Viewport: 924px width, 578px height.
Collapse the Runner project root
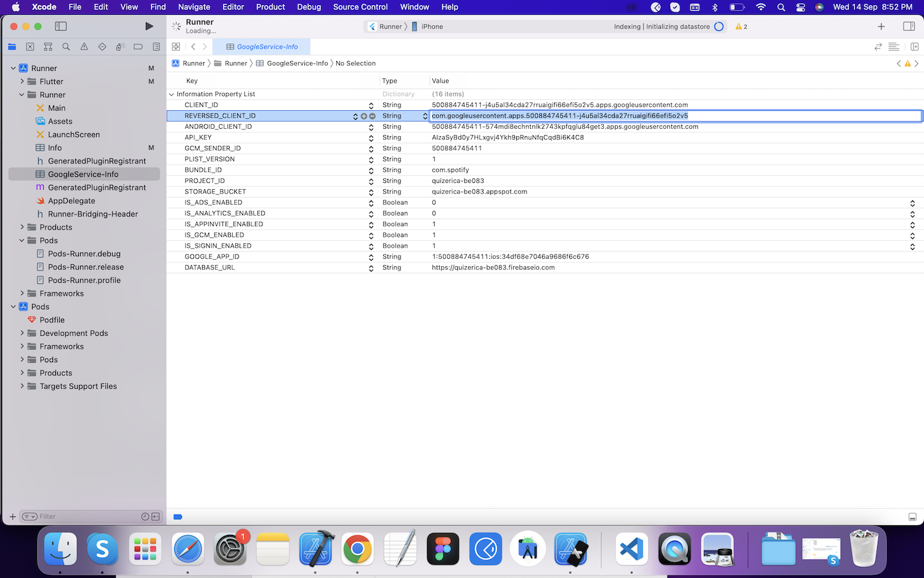[x=14, y=68]
